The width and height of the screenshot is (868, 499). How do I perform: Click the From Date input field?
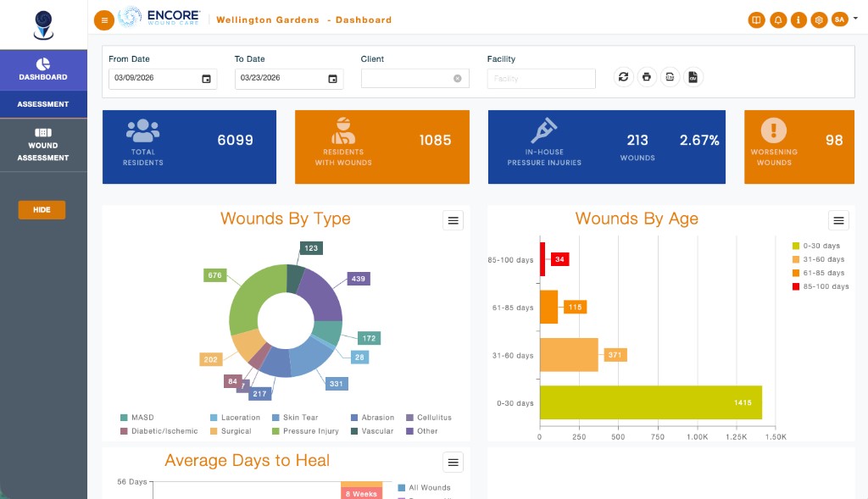tap(163, 79)
